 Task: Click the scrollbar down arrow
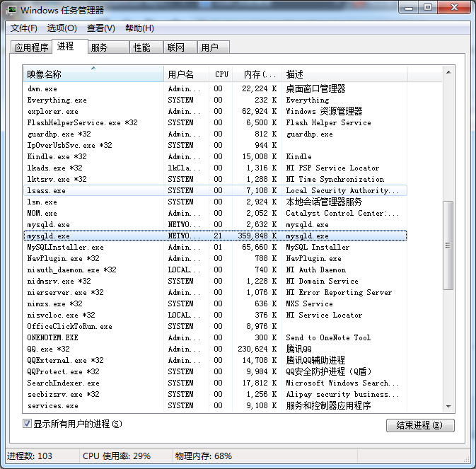pos(448,407)
